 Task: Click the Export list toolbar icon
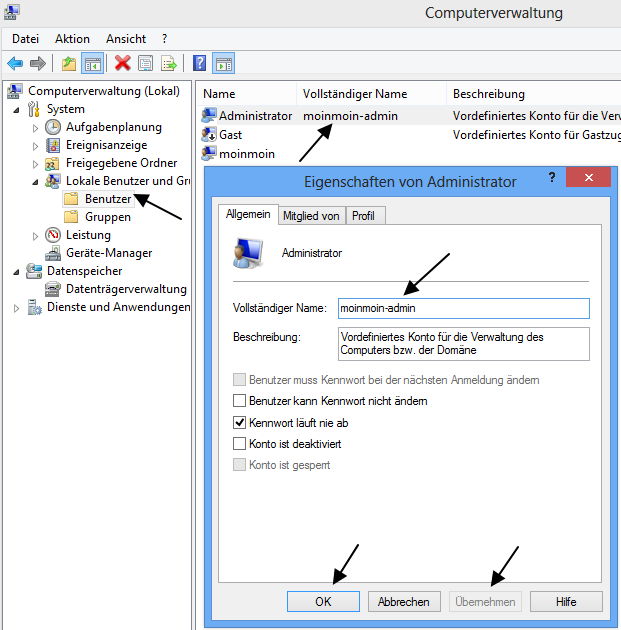(169, 63)
